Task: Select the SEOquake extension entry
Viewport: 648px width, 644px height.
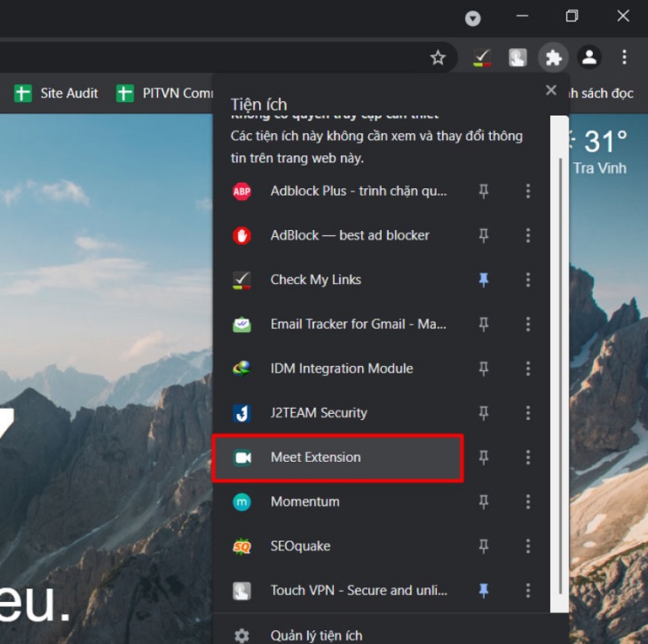Action: pos(300,546)
